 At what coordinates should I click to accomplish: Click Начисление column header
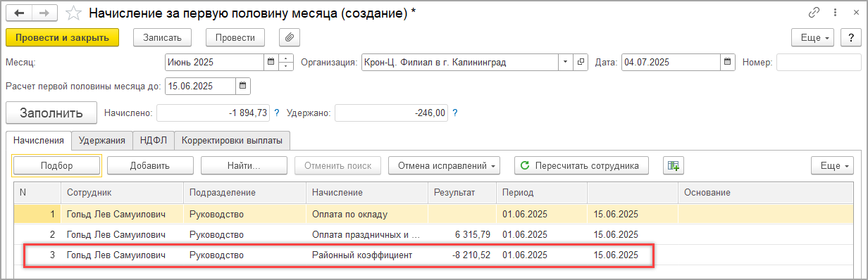(x=366, y=192)
